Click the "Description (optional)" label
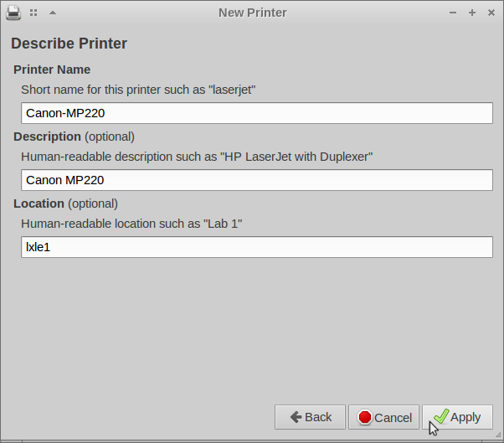This screenshot has width=504, height=443. (74, 137)
